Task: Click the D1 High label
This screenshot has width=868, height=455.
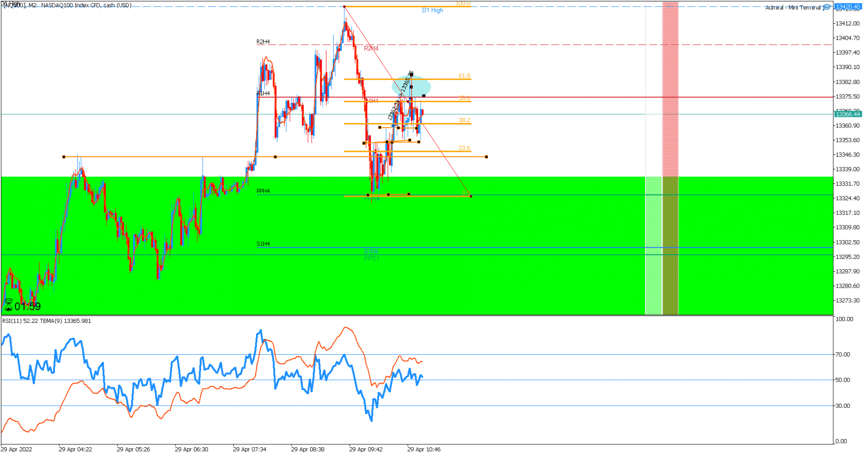Action: pyautogui.click(x=433, y=10)
